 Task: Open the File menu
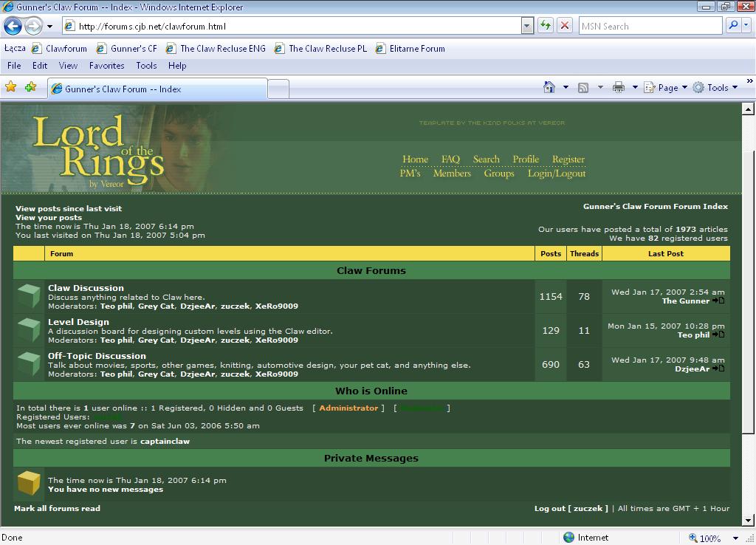click(14, 66)
